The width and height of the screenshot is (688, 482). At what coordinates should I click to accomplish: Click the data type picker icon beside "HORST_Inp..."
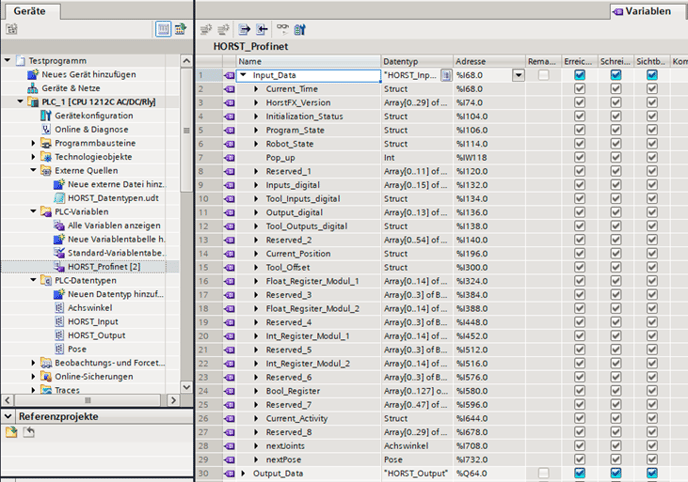445,75
